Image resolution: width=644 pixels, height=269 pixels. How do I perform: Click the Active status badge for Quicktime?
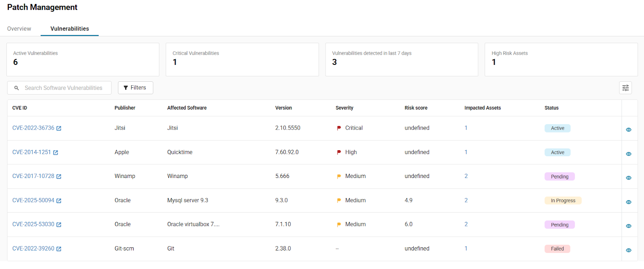click(557, 152)
